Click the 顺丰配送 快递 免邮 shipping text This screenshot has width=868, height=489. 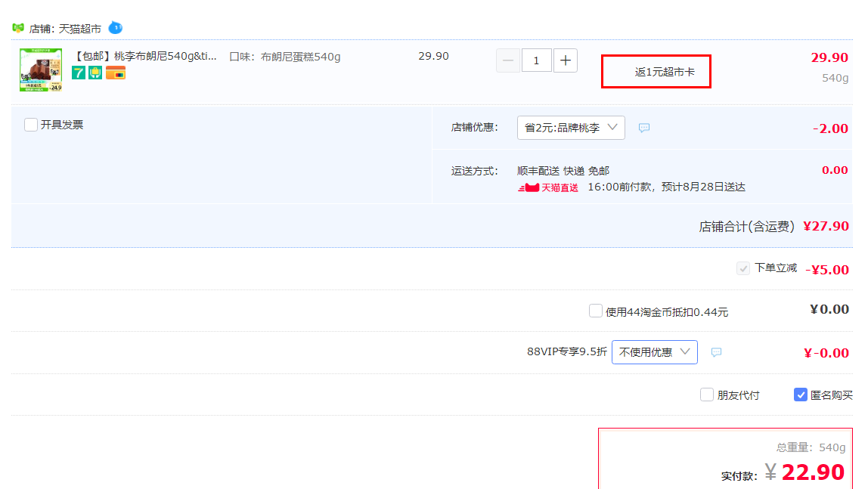tap(563, 171)
